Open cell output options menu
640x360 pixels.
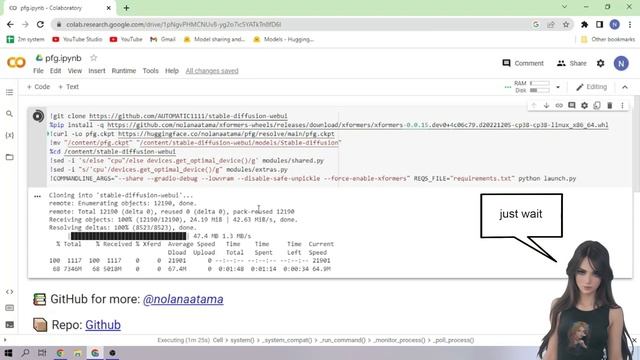coord(38,196)
